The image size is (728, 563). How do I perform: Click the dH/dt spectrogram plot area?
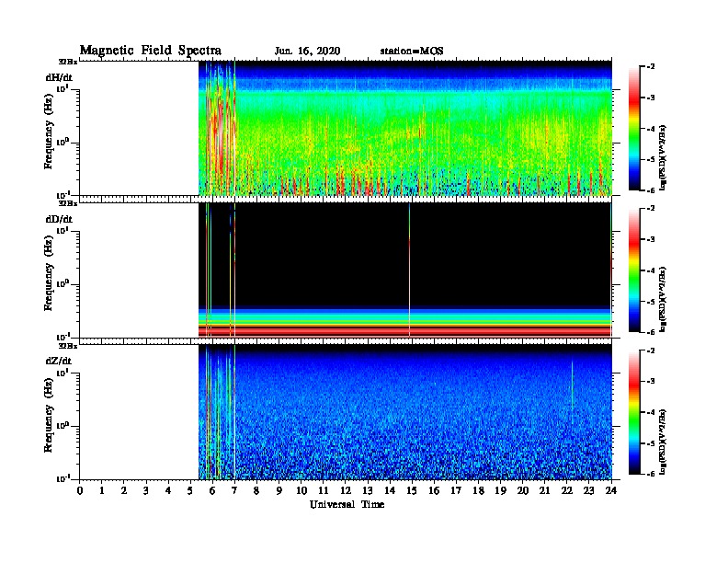[x=404, y=128]
